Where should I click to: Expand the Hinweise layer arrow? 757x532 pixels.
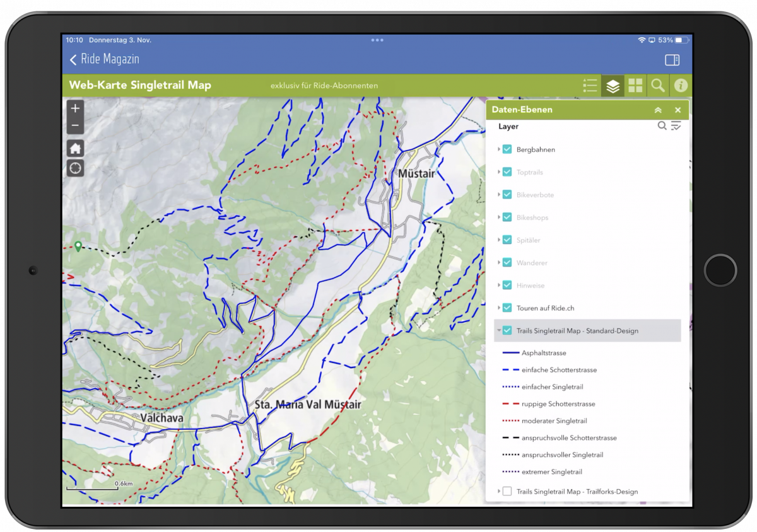pos(498,286)
